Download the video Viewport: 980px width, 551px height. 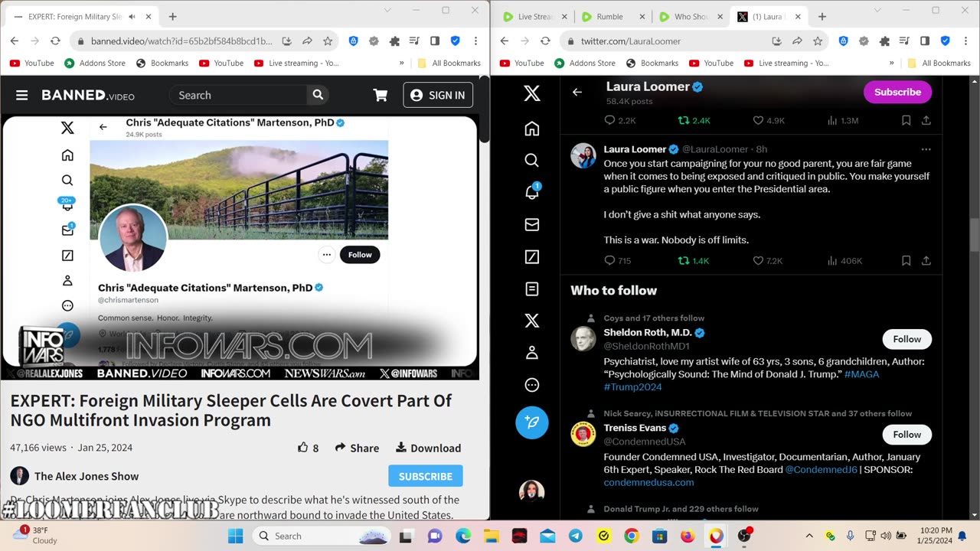428,448
